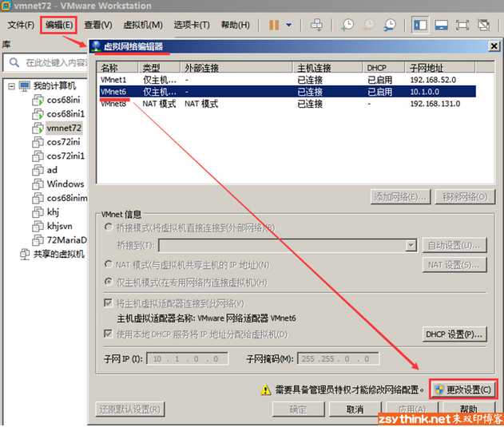Click the Windows VM icon
The width and height of the screenshot is (504, 427).
[38, 184]
